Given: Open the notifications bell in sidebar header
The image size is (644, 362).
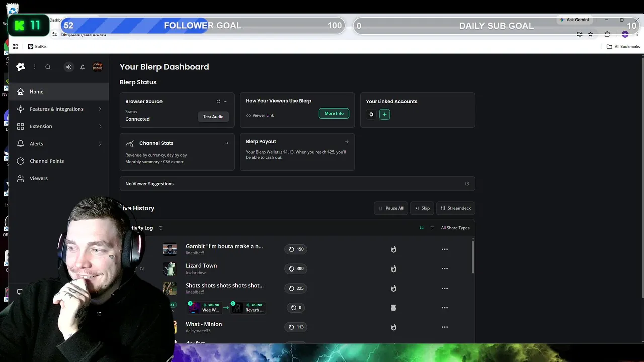Looking at the screenshot, I should pos(83,67).
